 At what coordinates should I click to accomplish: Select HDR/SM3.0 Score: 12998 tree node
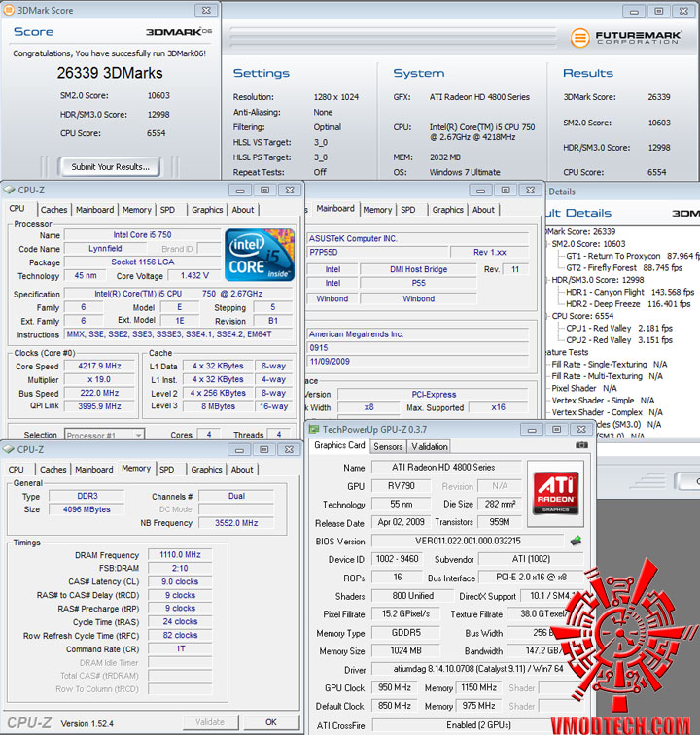coord(597,280)
